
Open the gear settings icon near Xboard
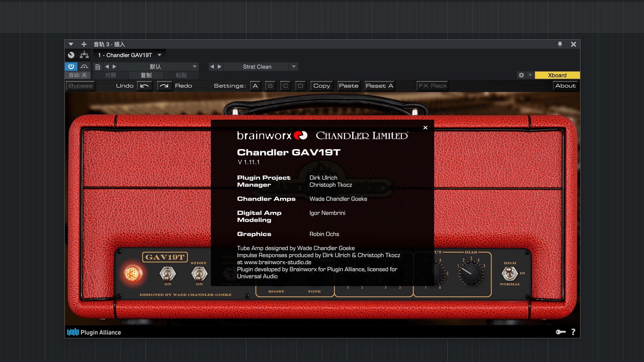pos(521,75)
